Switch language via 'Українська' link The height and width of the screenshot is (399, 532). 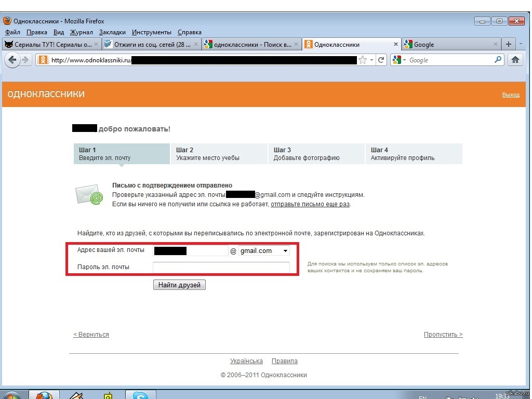(x=246, y=361)
